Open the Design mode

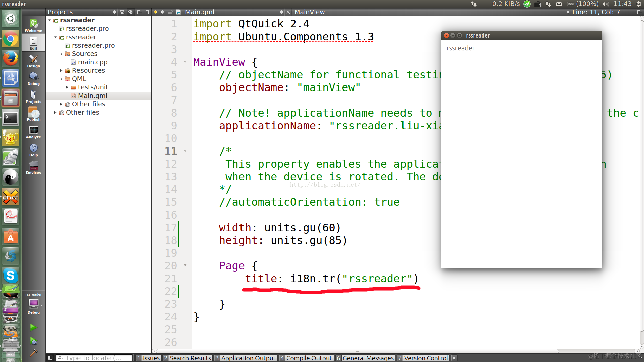(x=34, y=61)
